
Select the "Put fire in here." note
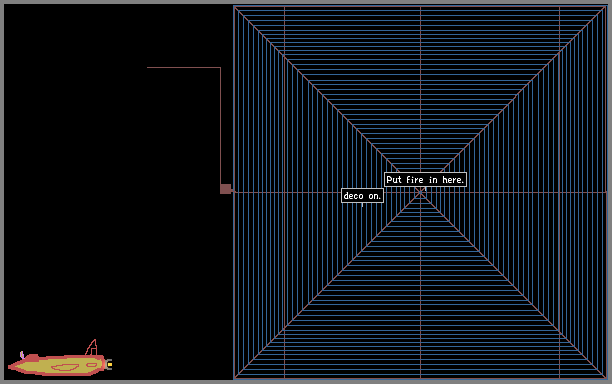(x=425, y=180)
